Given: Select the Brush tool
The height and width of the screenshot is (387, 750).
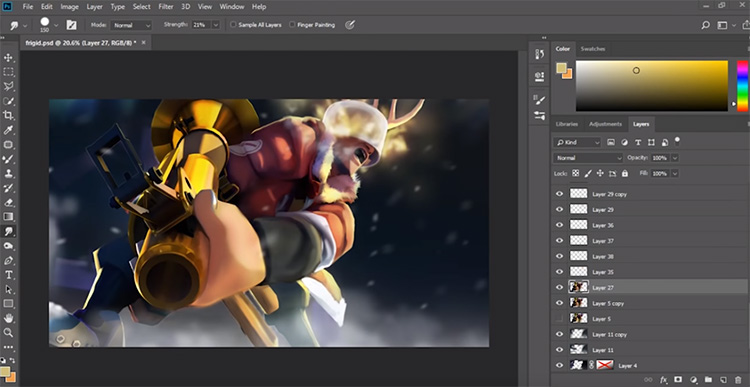Looking at the screenshot, I should [8, 159].
